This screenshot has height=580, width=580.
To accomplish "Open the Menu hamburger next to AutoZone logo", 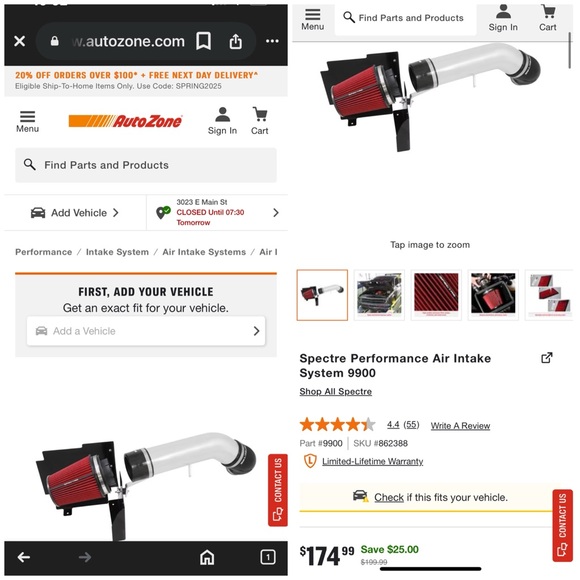I will [x=27, y=121].
